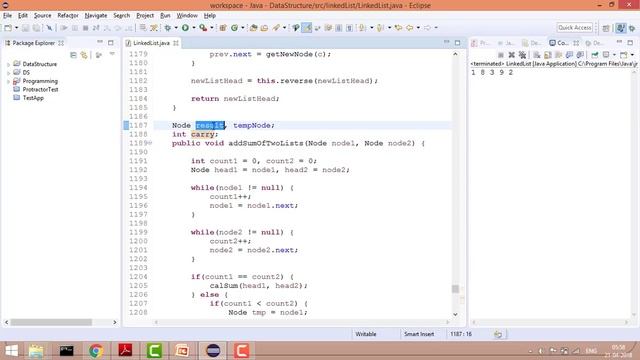This screenshot has width=640, height=360.
Task: Switch to the Java perspective button
Action: [621, 28]
